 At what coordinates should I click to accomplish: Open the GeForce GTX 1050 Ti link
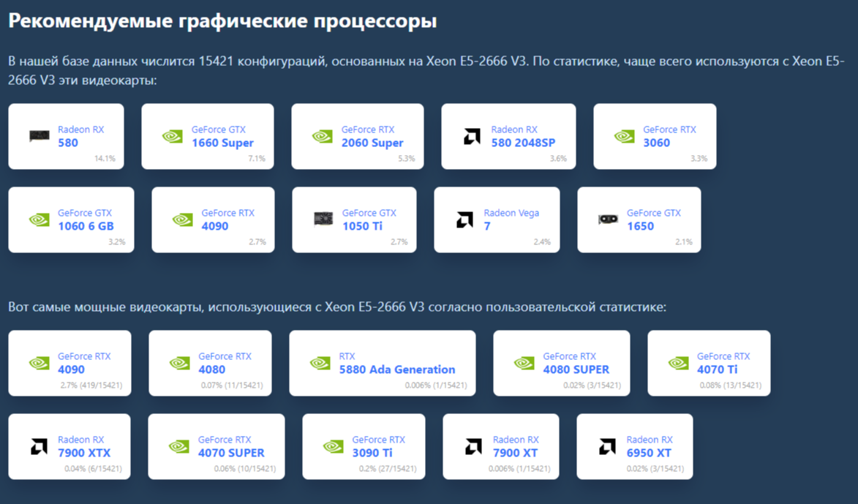click(x=369, y=220)
